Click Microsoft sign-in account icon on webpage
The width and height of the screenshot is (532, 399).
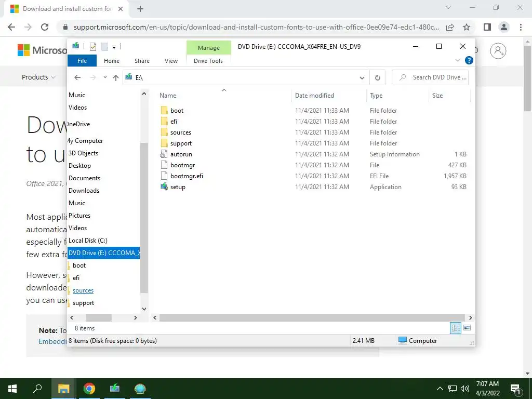tap(498, 51)
